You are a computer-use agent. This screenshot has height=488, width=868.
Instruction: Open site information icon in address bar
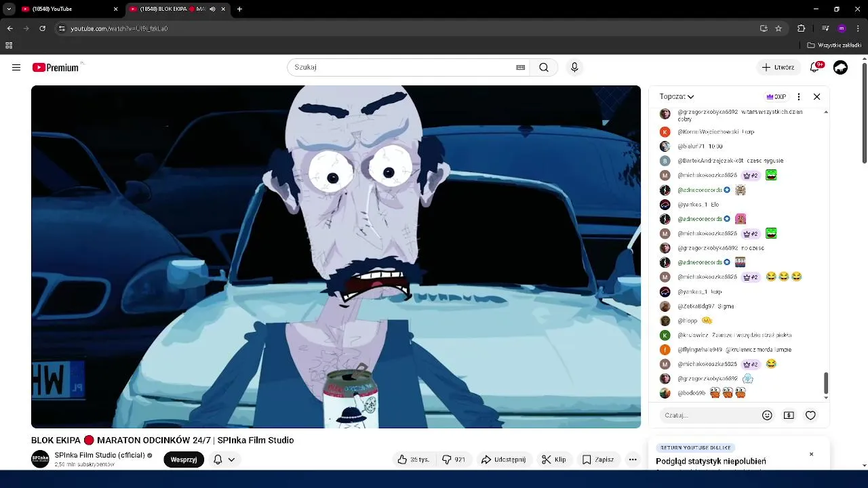tap(61, 28)
